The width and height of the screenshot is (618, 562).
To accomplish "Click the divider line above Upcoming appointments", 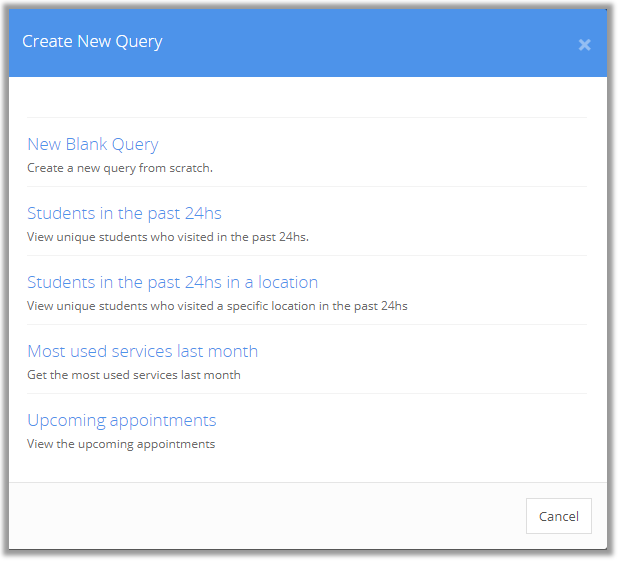I will click(308, 393).
